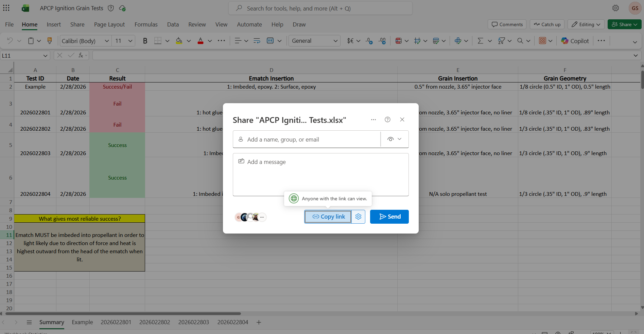Click the Undo arrow icon

(10, 41)
